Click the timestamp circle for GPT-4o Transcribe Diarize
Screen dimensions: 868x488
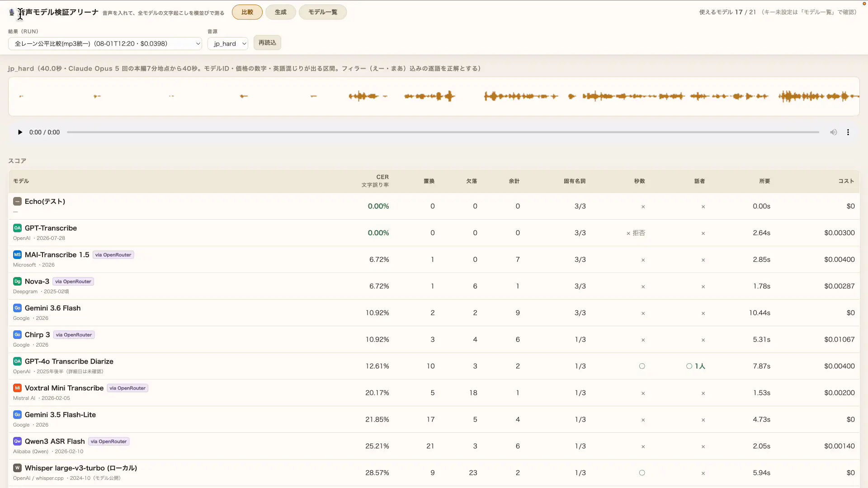click(642, 366)
